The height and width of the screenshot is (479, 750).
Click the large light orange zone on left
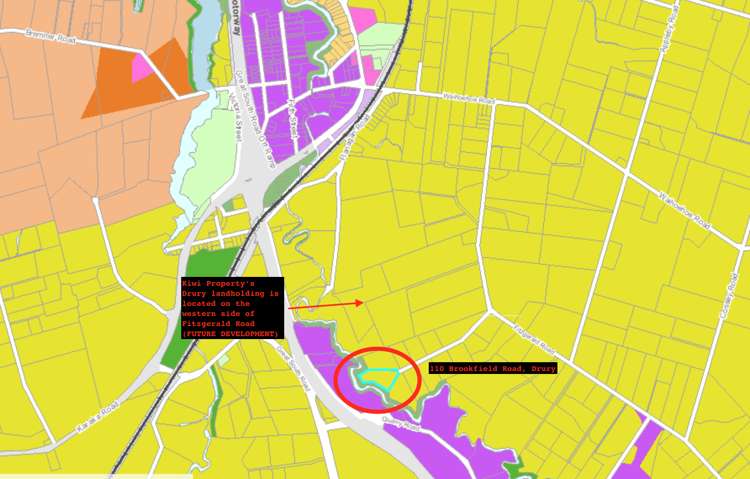pos(50,130)
